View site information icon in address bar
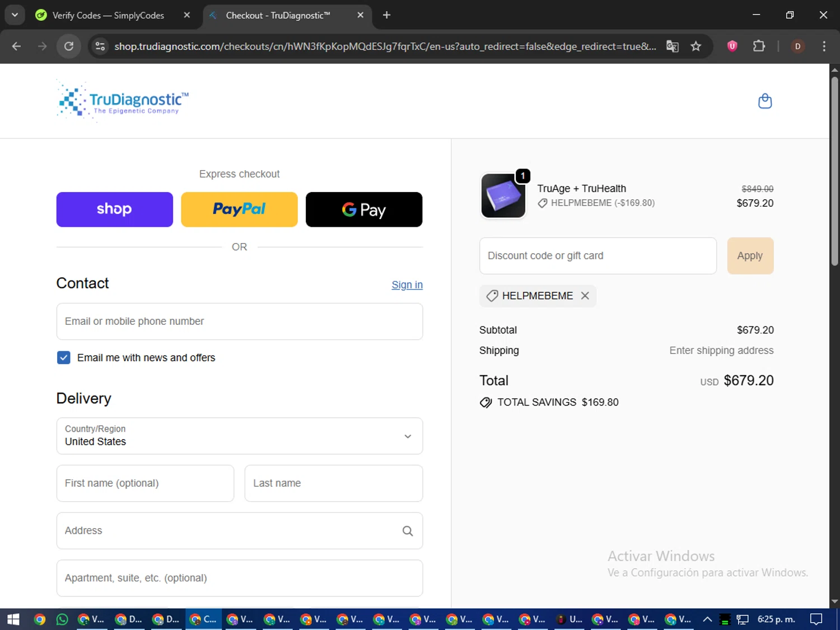Image resolution: width=840 pixels, height=630 pixels. coord(100,46)
